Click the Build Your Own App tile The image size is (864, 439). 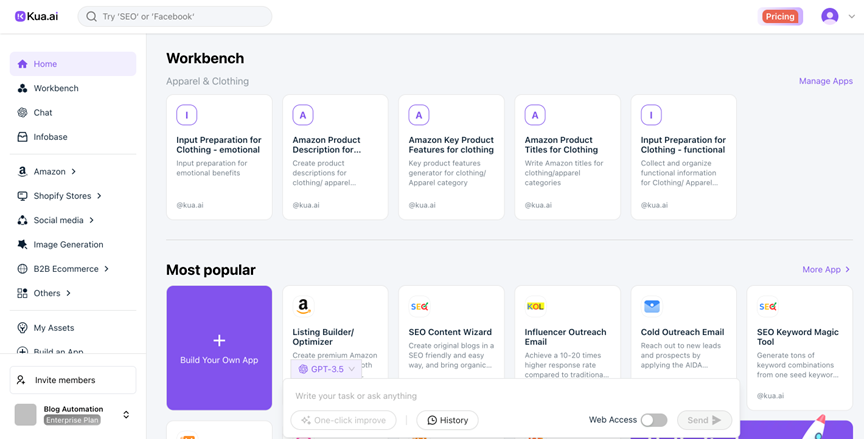[x=219, y=348]
